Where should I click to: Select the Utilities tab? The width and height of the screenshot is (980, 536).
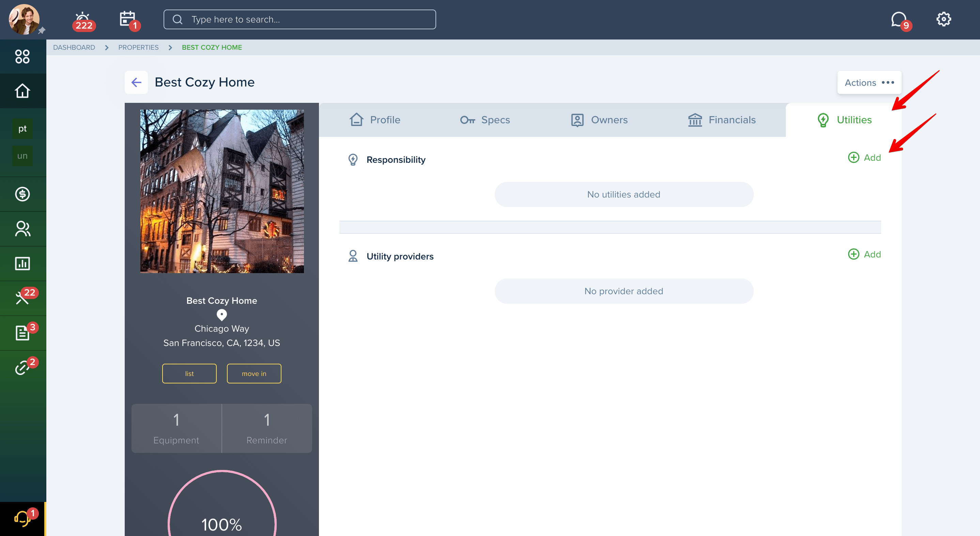(844, 120)
